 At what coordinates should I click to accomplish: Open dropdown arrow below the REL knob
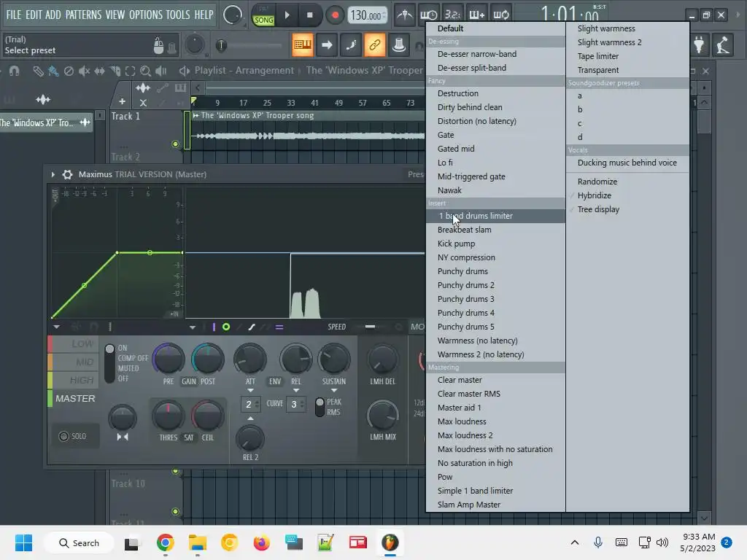[x=296, y=391]
